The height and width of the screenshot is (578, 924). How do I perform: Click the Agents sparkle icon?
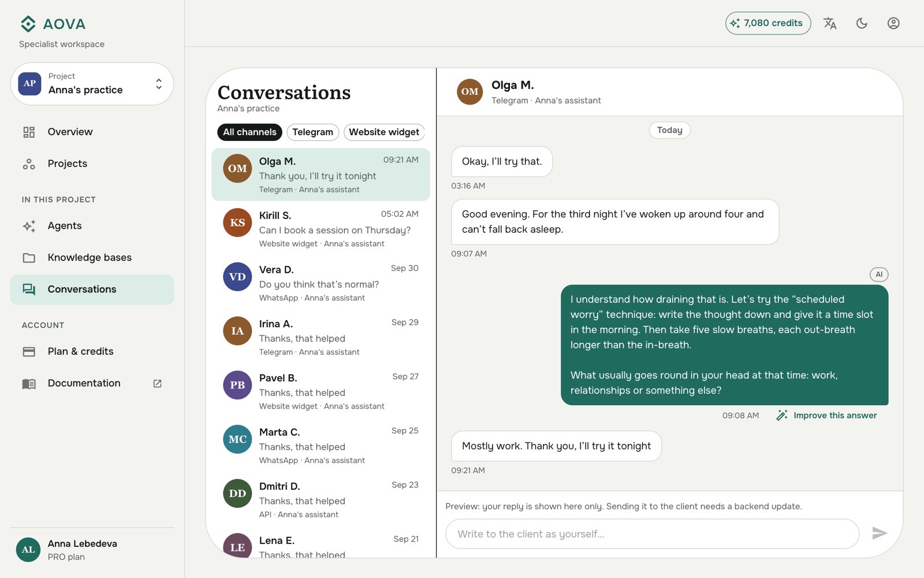(x=29, y=226)
